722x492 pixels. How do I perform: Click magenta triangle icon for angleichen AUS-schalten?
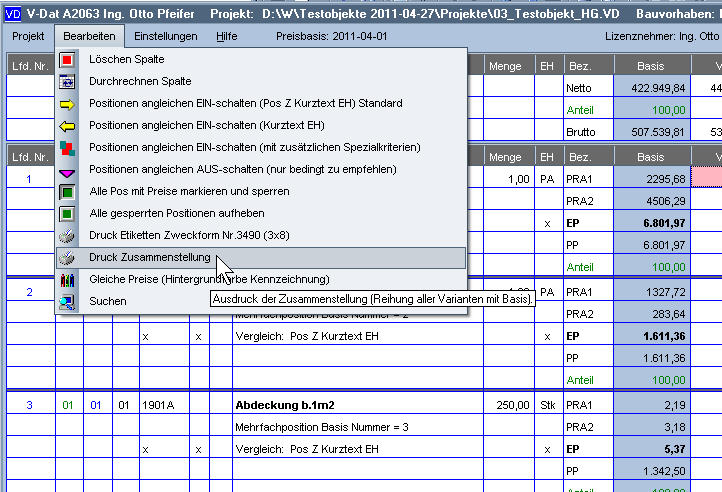pos(68,170)
